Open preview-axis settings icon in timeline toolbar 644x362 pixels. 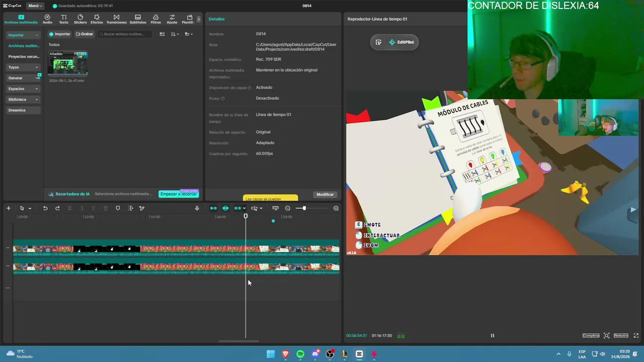point(256,208)
